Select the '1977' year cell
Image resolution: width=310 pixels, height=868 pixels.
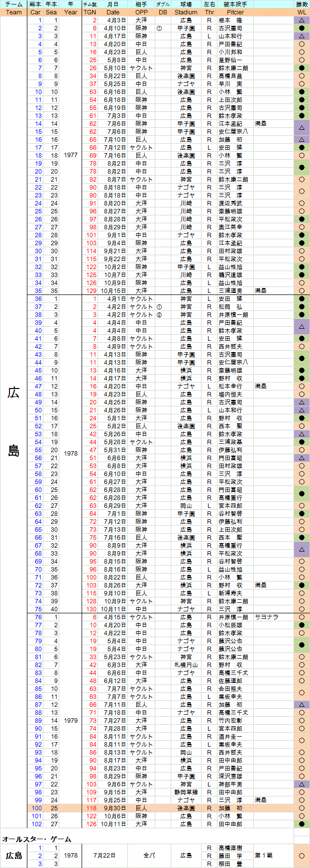[x=71, y=156]
